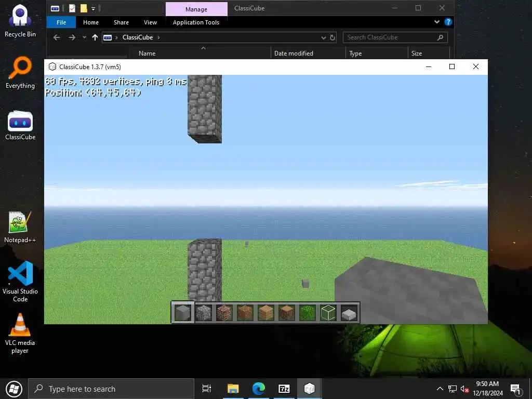Click the lower cobblestone pillar in game
Viewport: 532px width, 399px height.
[x=205, y=270]
